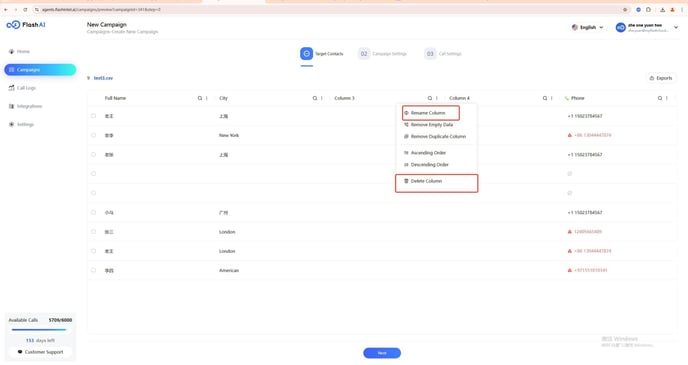Image resolution: width=688 pixels, height=365 pixels.
Task: Tick the checkbox for the New York row
Action: 93,135
